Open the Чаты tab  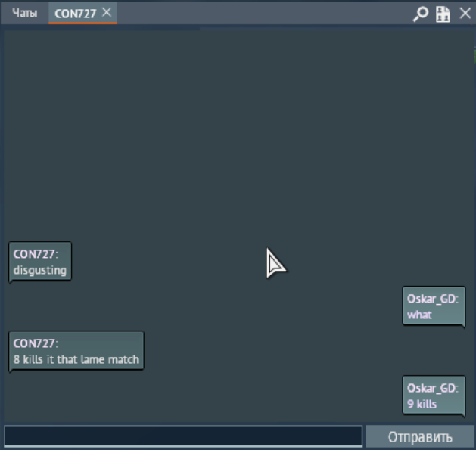click(24, 14)
